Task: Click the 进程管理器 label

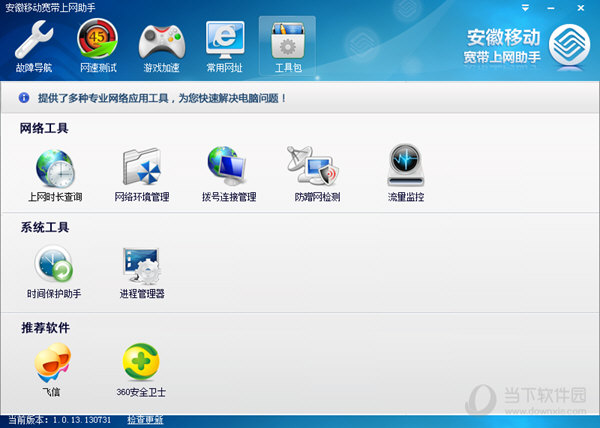Action: tap(142, 294)
